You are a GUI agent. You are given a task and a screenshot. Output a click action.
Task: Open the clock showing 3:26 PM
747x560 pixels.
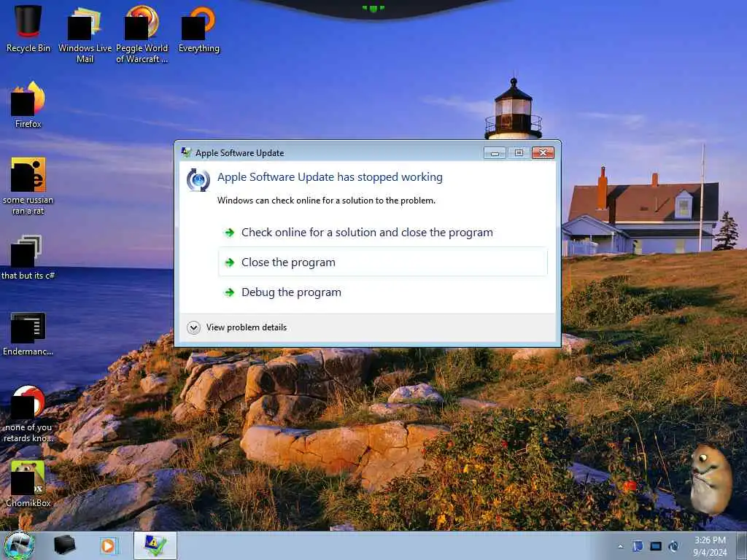(x=710, y=546)
